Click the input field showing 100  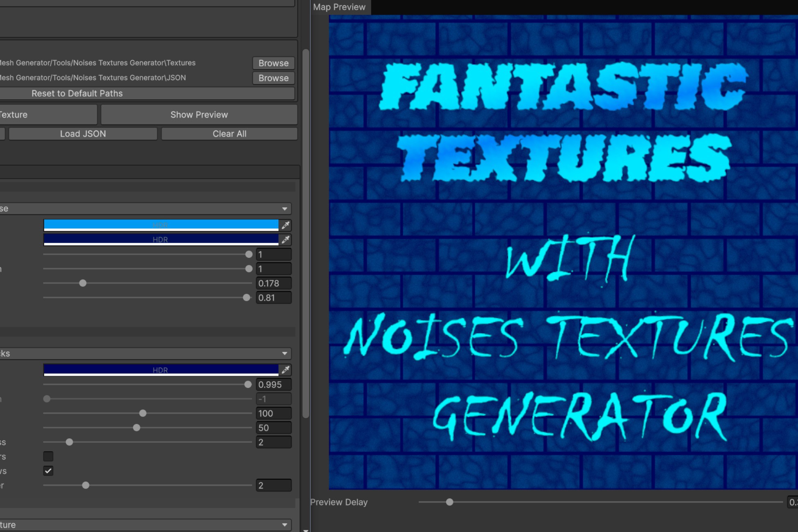[274, 413]
